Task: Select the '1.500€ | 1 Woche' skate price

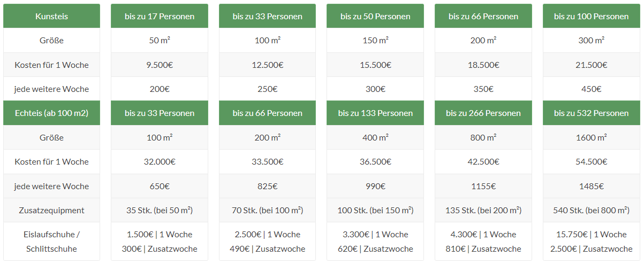Action: 160,234
